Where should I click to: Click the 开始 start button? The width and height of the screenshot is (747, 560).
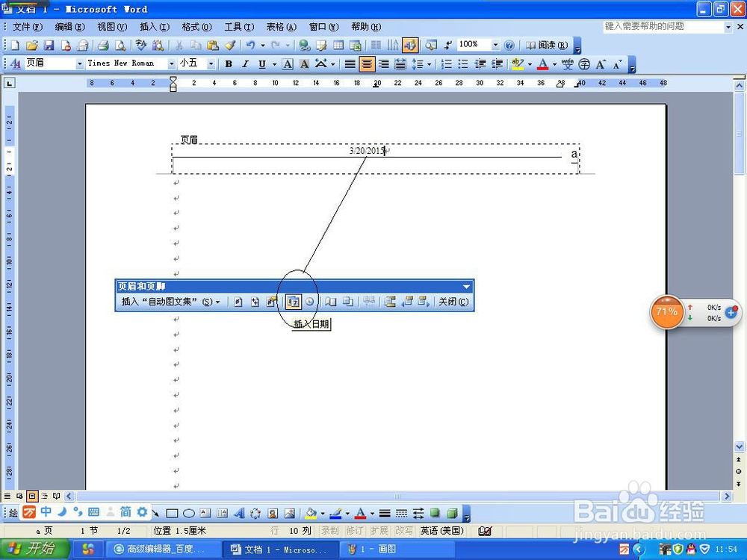click(x=34, y=549)
